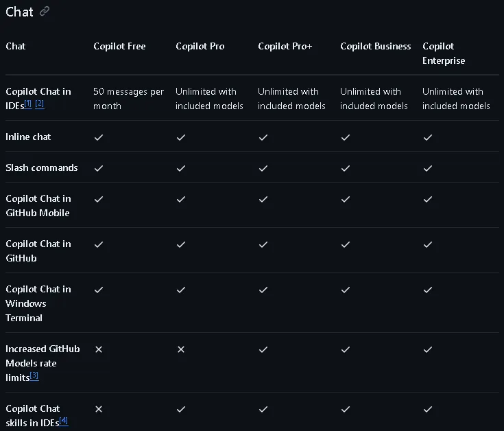Click the 'Chat' table column header
Viewport: 504px width, 431px height.
(15, 46)
